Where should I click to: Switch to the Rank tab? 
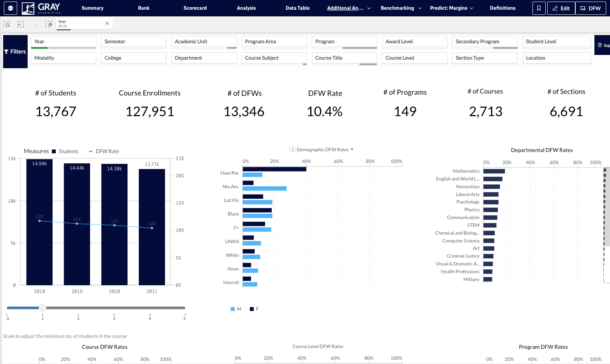click(x=144, y=8)
